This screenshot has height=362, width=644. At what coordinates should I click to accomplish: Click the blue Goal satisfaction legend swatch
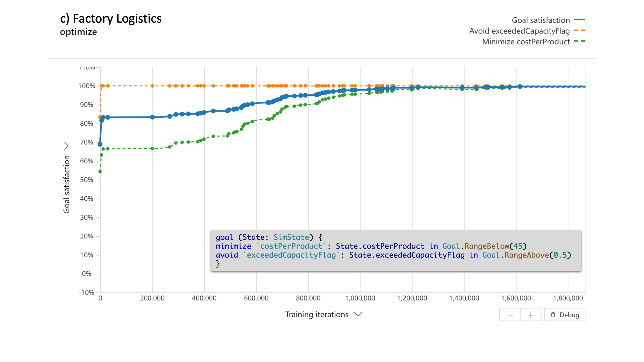tap(580, 20)
